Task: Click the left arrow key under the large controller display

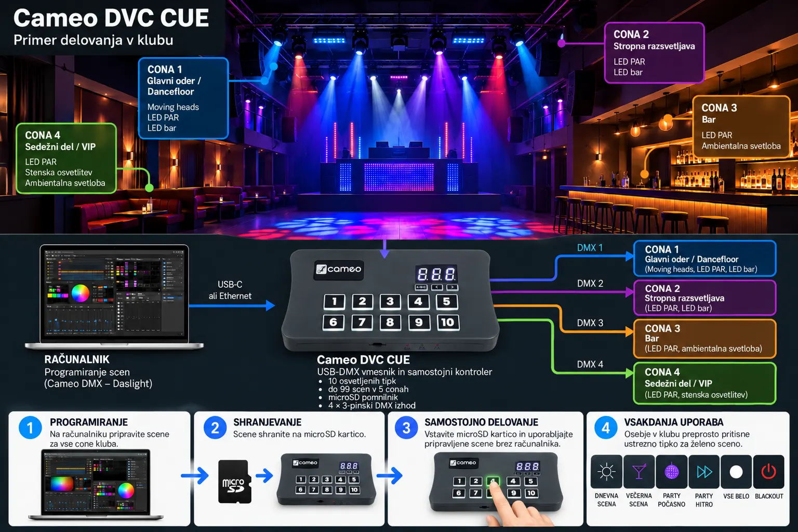Action: pyautogui.click(x=437, y=287)
